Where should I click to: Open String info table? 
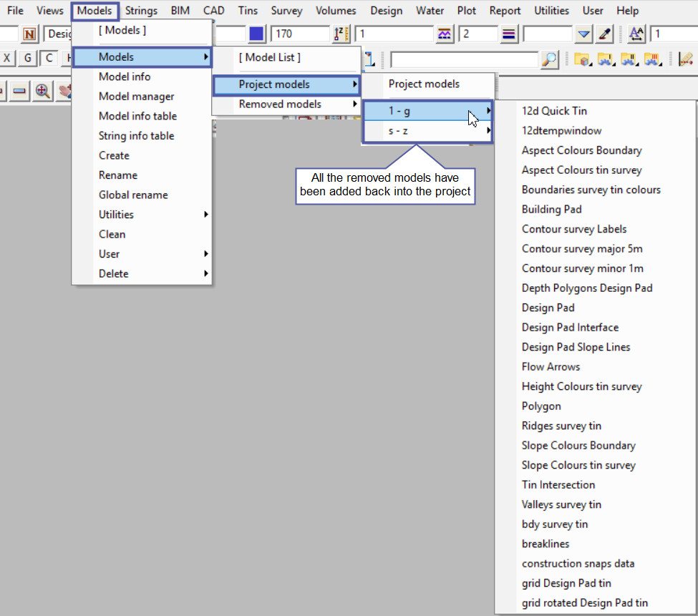[x=142, y=136]
